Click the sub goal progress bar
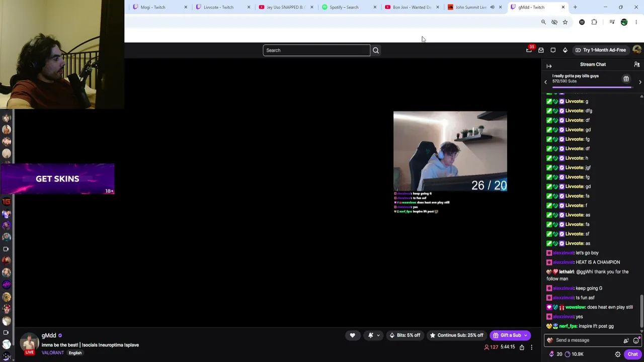Viewport: 644px width, 362px height. click(x=592, y=87)
